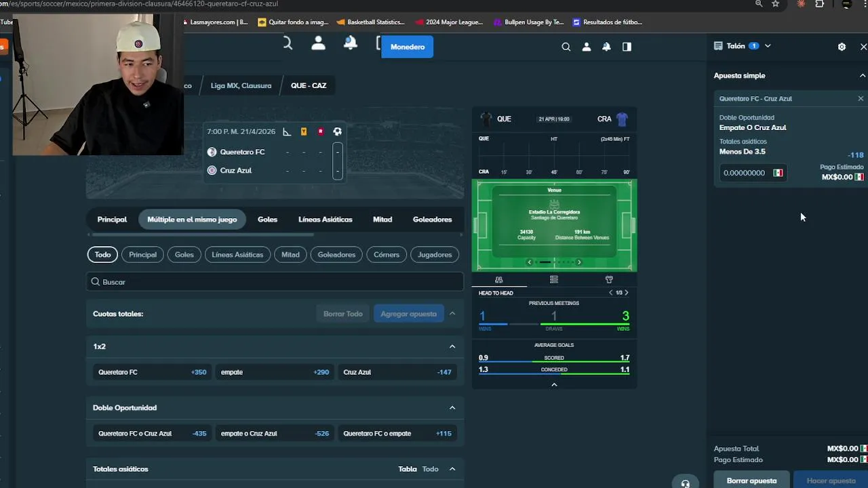The height and width of the screenshot is (488, 868).
Task: Go to previous venue slide arrow
Action: pyautogui.click(x=530, y=262)
